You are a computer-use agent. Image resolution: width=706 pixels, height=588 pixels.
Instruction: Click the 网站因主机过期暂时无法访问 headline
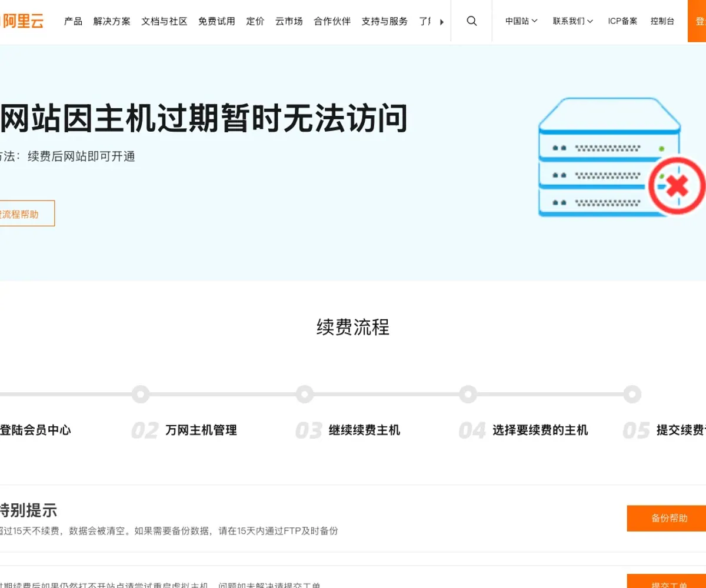coord(204,118)
